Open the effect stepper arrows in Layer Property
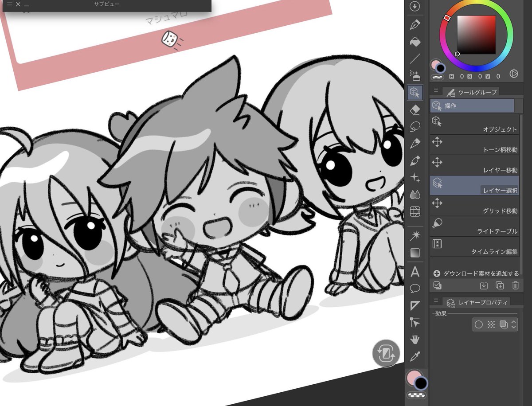 (514, 324)
